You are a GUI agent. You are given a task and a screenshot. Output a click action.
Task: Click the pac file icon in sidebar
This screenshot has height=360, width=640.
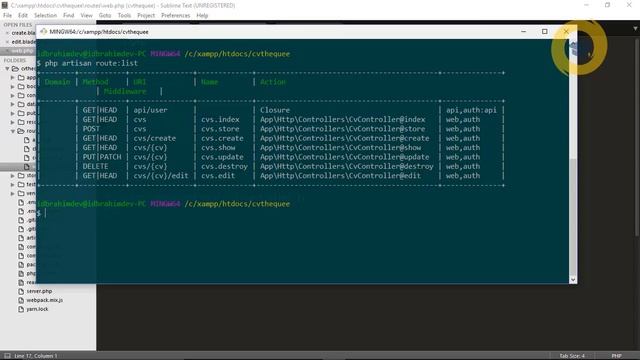coord(21,264)
